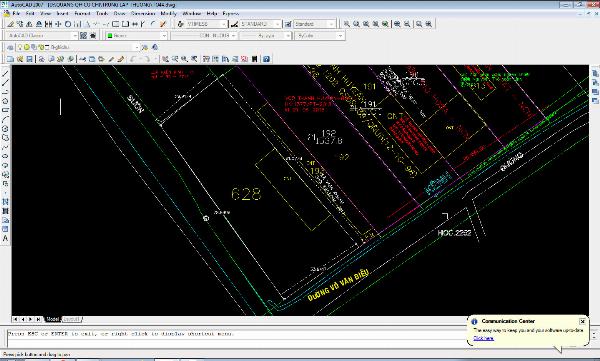Toggle the layer on/off light bulb

pos(20,47)
